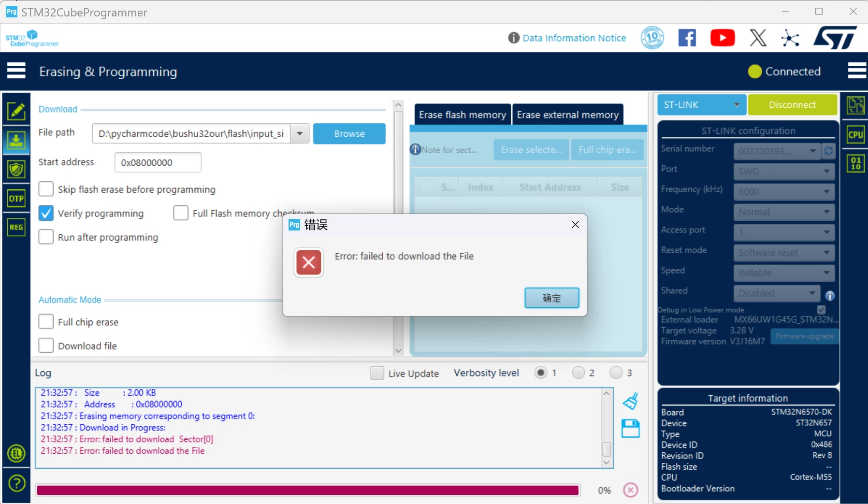868x504 pixels.
Task: Check the Download file option
Action: [x=46, y=346]
